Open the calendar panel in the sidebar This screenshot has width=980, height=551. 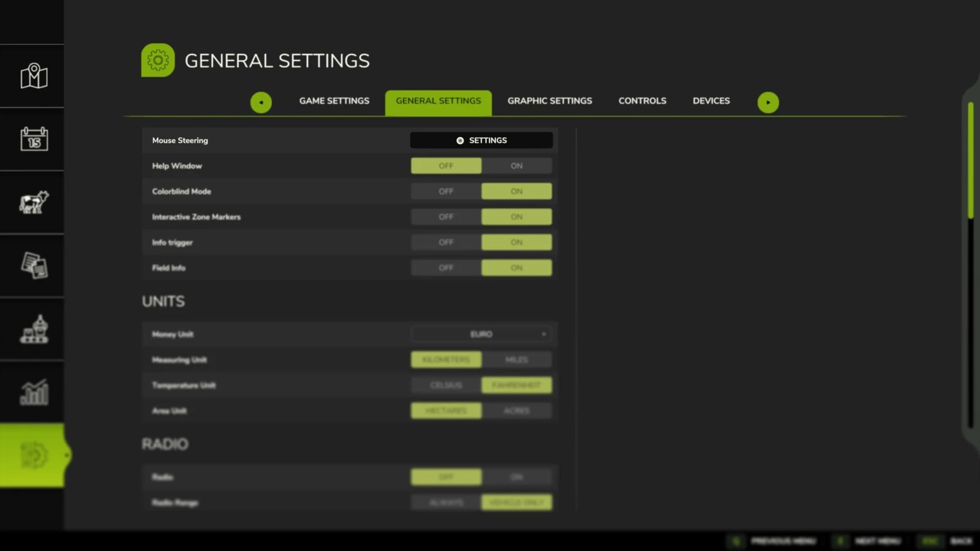tap(32, 139)
